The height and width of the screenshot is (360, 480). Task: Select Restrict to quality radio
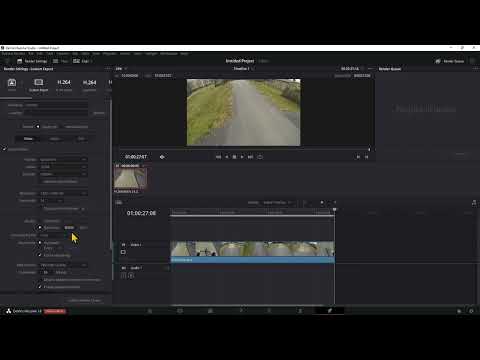[x=40, y=228]
